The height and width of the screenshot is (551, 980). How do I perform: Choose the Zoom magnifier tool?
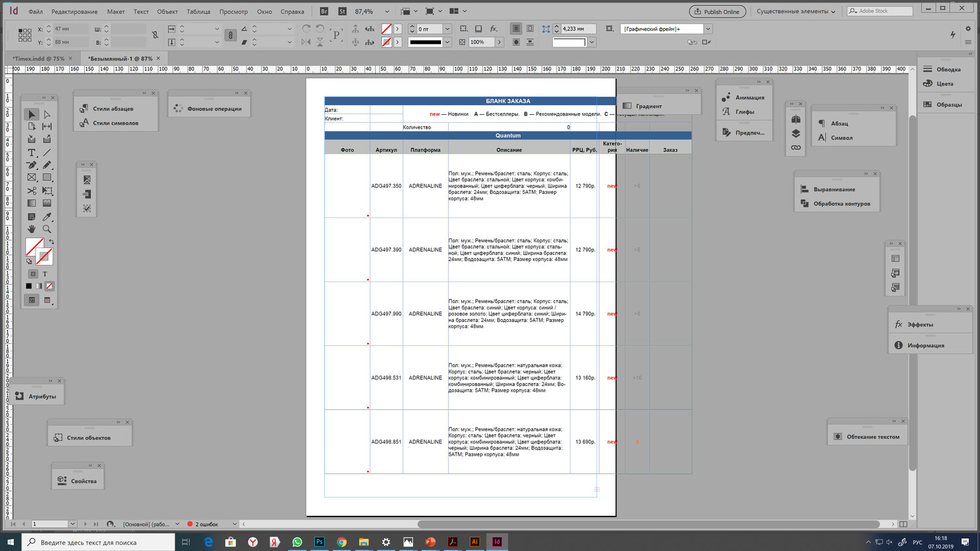(47, 229)
